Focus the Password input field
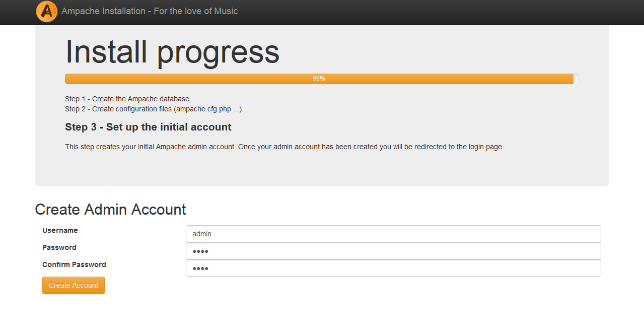 point(393,251)
